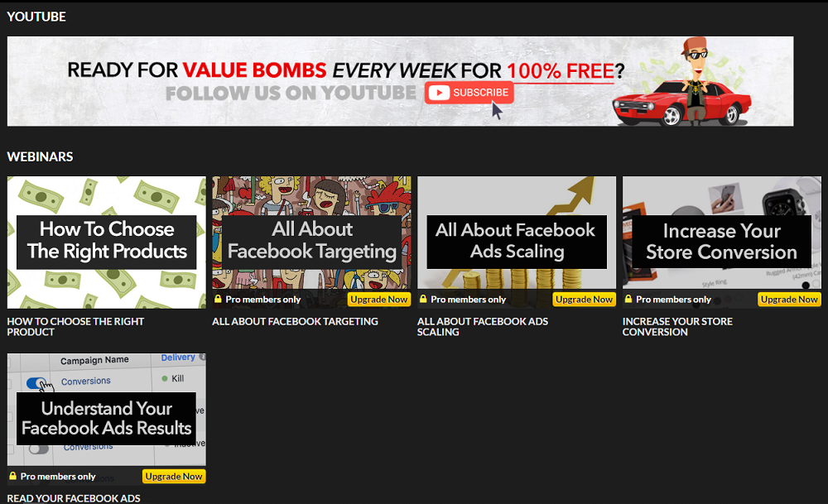Click lock icon on Store Conversion webinar
Viewport: 828px width, 504px height.
click(x=628, y=300)
